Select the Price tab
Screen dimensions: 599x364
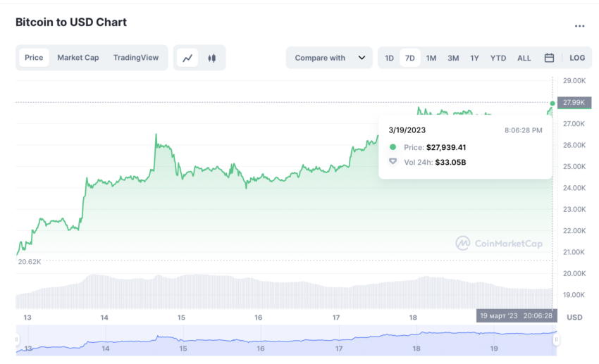click(34, 58)
